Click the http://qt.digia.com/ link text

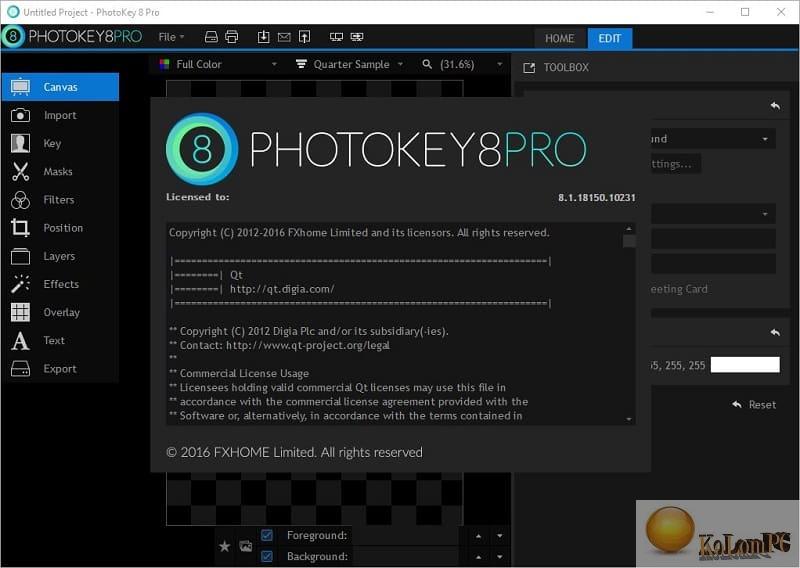282,289
